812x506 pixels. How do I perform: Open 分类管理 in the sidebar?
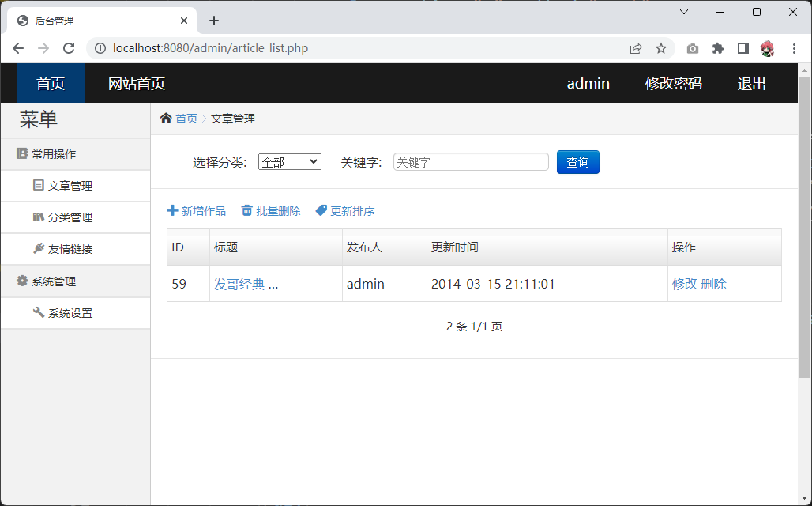point(70,217)
